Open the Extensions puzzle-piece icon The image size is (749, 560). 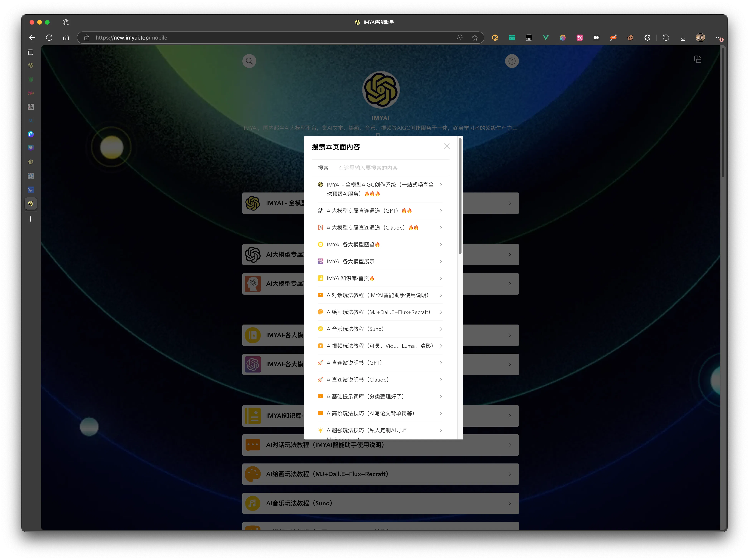(647, 38)
